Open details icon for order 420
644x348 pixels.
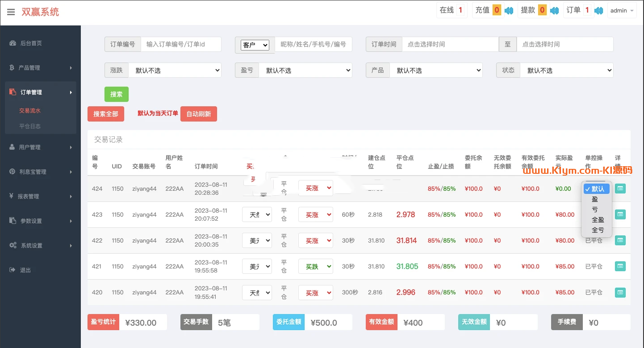(x=620, y=293)
